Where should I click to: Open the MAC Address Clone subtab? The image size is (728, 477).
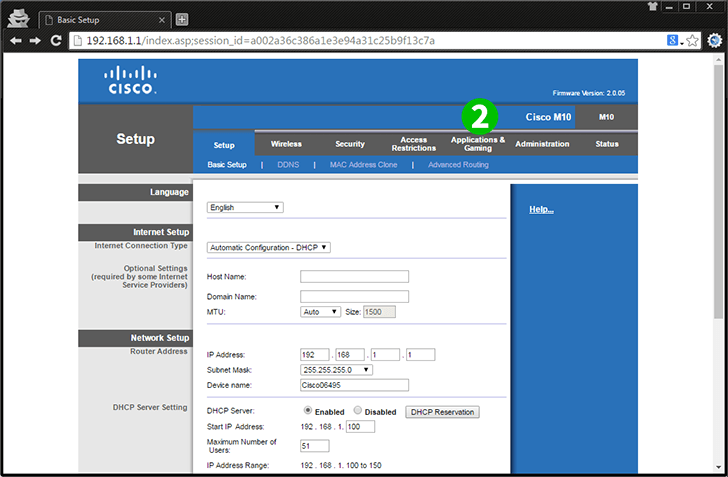[x=364, y=165]
